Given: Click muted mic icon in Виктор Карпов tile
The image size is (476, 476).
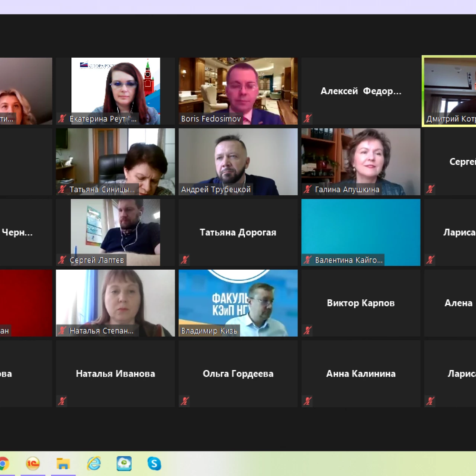Looking at the screenshot, I should (308, 331).
